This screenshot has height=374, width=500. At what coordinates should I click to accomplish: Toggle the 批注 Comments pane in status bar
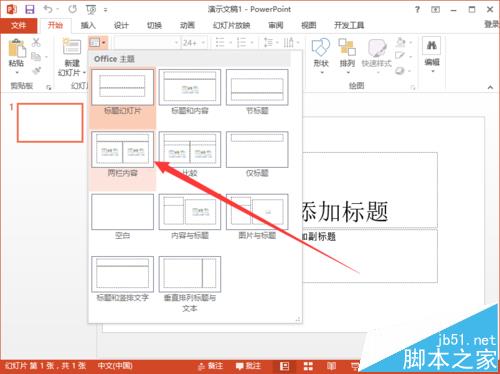click(x=248, y=366)
